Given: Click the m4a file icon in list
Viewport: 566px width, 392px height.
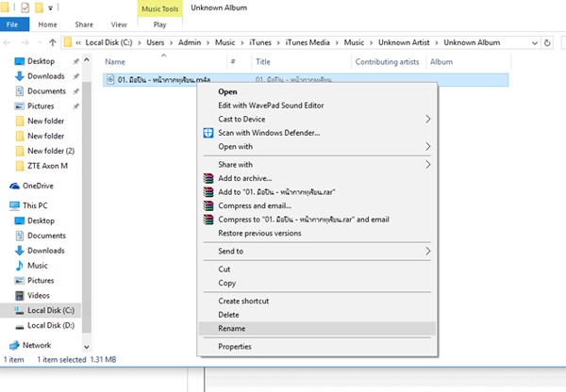Looking at the screenshot, I should pos(110,79).
